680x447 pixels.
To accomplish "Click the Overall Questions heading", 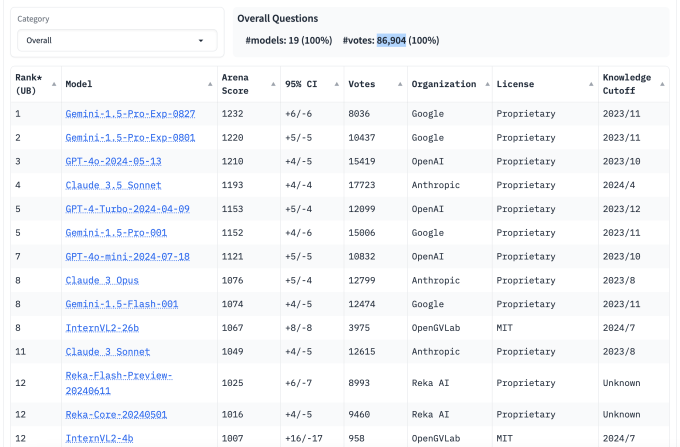I will pyautogui.click(x=278, y=19).
